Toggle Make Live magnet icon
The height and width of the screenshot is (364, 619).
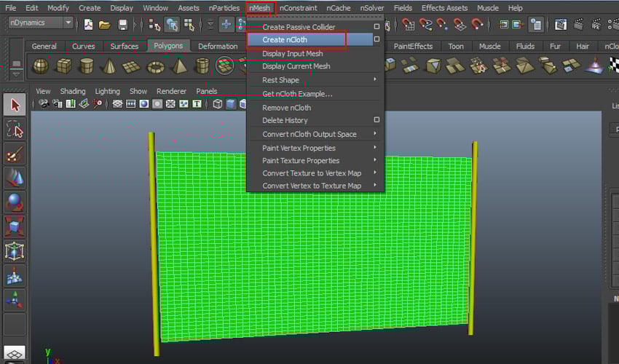point(477,25)
